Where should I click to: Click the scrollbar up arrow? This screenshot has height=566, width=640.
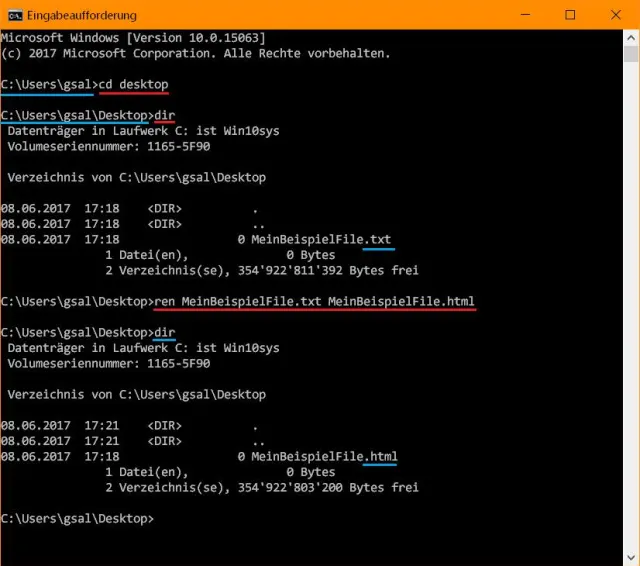point(631,38)
